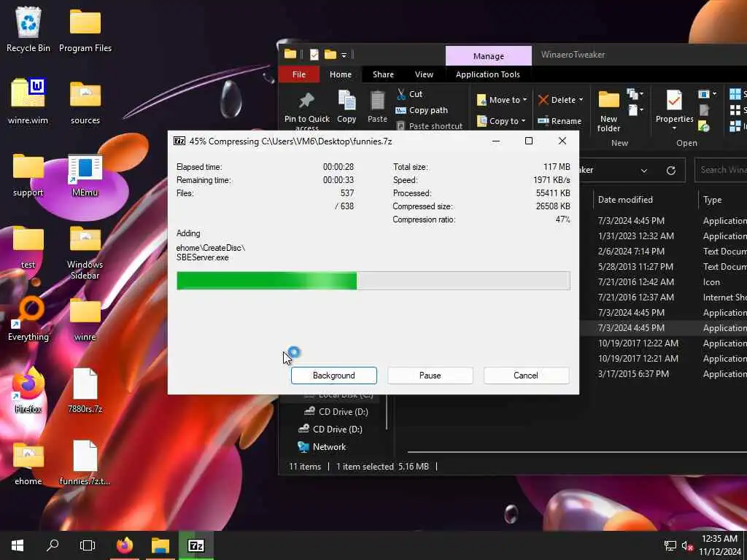The image size is (747, 560).
Task: Select CD Drive (D:) nested tree entry
Action: [x=336, y=411]
